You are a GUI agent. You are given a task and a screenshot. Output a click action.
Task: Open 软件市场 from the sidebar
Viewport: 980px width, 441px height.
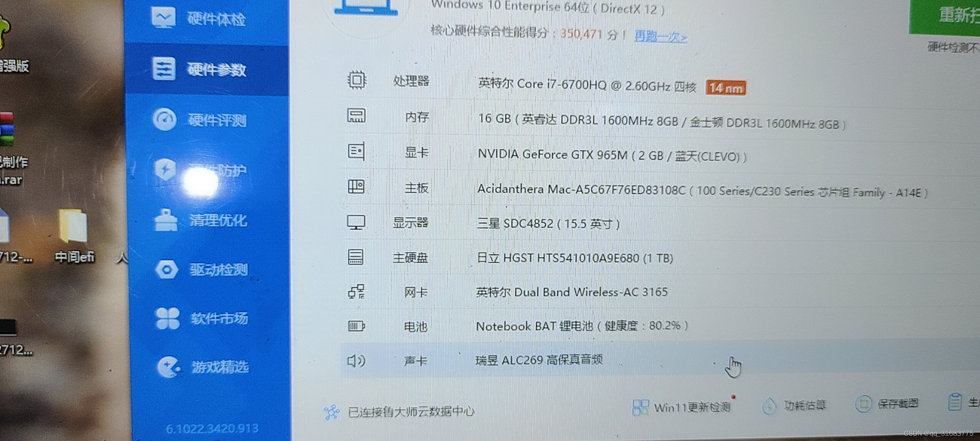coord(218,318)
